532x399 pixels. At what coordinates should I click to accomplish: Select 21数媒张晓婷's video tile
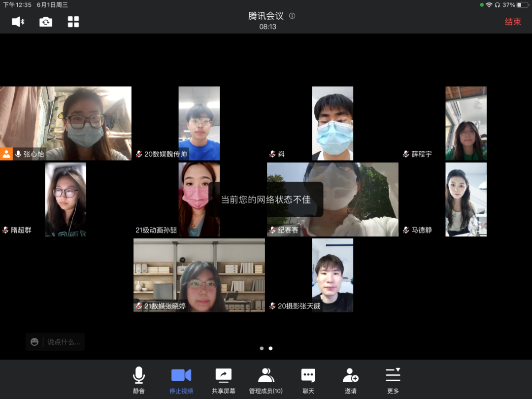tap(199, 275)
